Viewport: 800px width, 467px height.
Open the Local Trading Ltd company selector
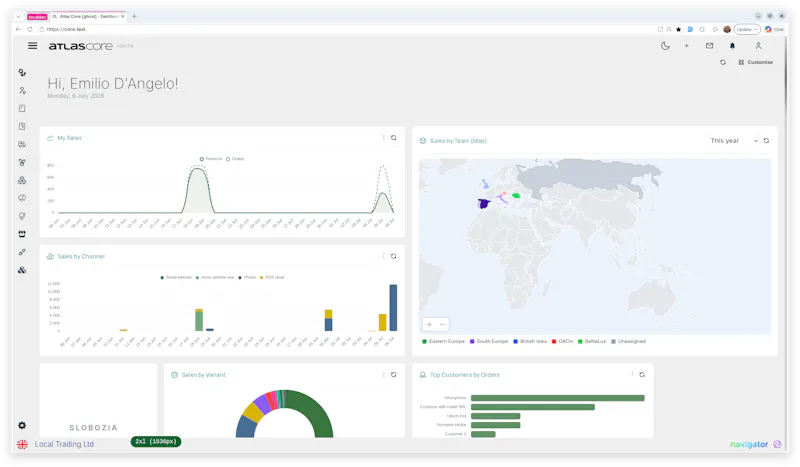(64, 444)
